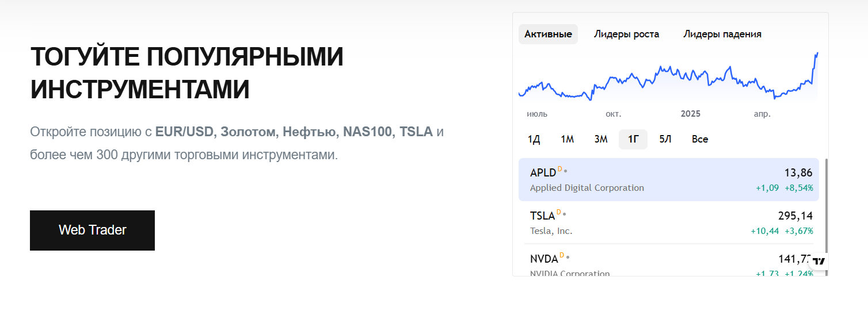Click the gray status dot next to APLD
The width and height of the screenshot is (868, 319).
click(x=566, y=171)
